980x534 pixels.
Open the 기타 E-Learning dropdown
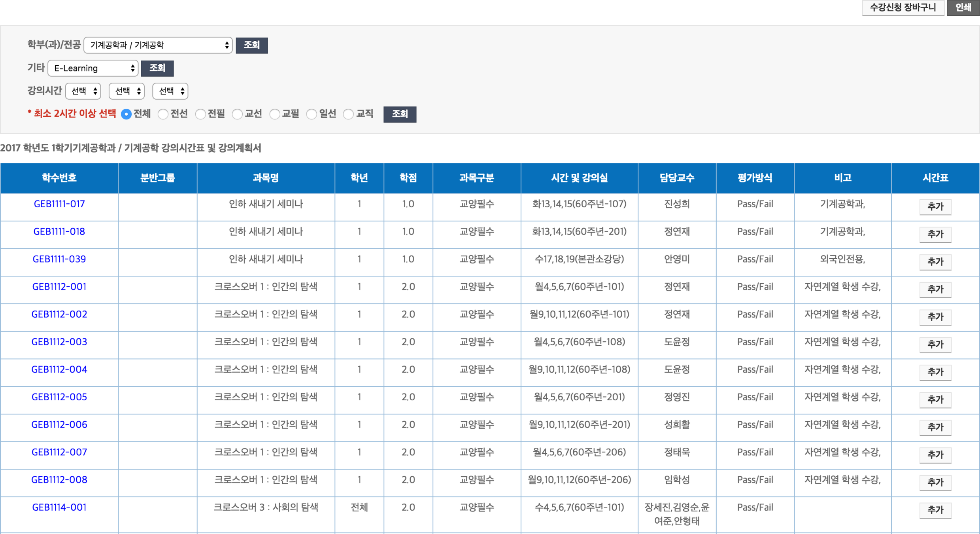click(93, 68)
